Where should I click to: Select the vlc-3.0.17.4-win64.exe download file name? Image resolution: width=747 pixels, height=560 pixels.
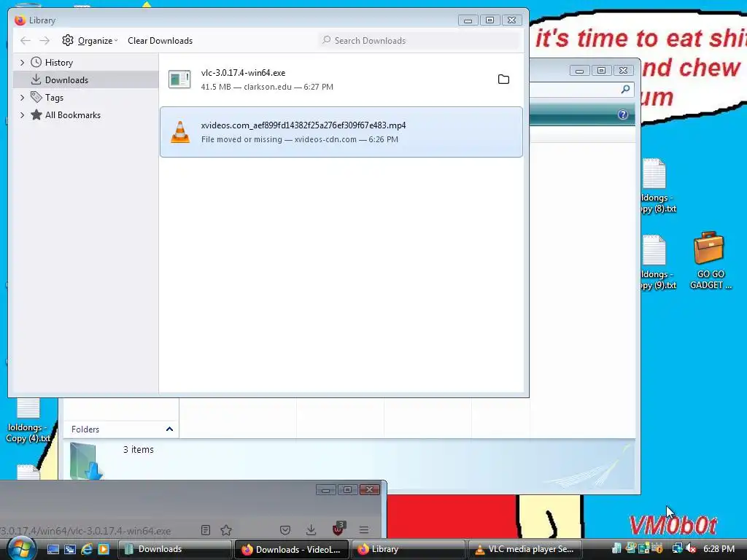(243, 73)
